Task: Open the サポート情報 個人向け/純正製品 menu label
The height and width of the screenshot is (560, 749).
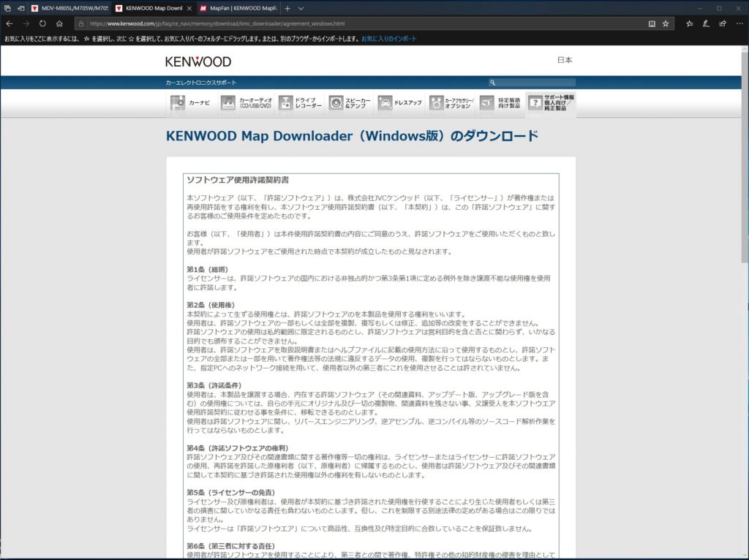Action: [559, 102]
